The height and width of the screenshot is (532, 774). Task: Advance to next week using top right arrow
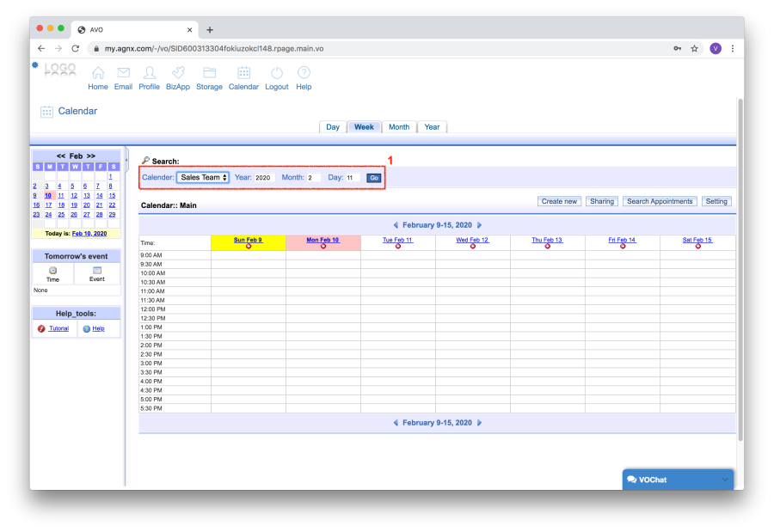coord(480,224)
